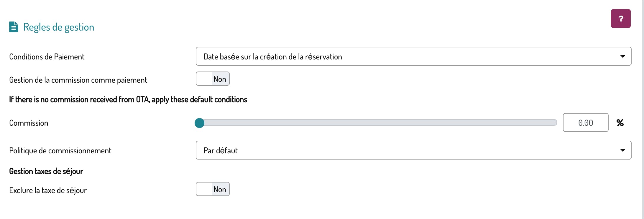
Task: Open the Conditions de Paiement dropdown
Action: (x=413, y=56)
